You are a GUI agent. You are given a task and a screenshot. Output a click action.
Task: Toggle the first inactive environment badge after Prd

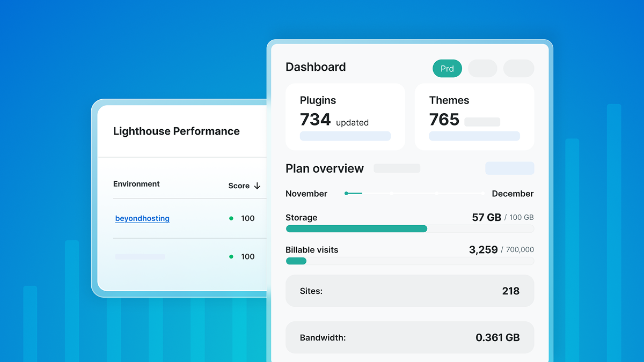coord(482,68)
